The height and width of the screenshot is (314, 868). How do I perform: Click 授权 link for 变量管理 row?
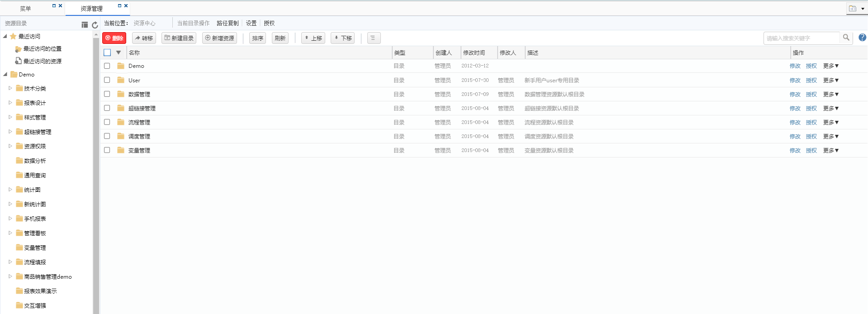[x=811, y=151]
